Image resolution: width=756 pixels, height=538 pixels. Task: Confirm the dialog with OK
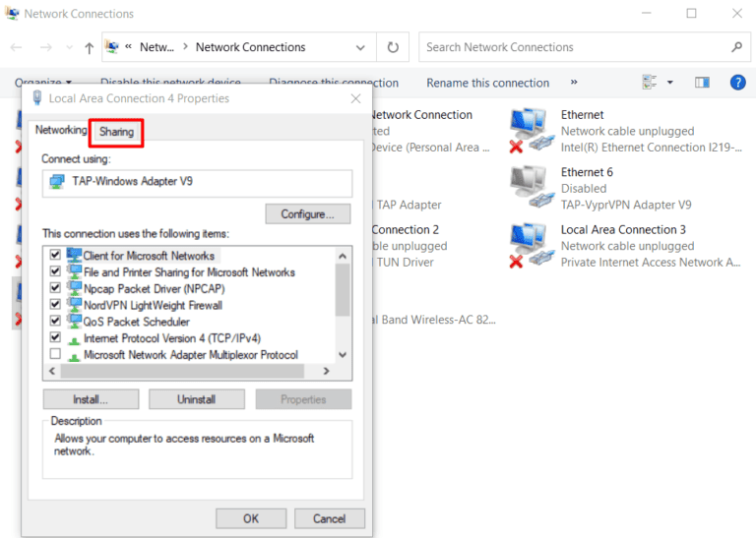(251, 518)
